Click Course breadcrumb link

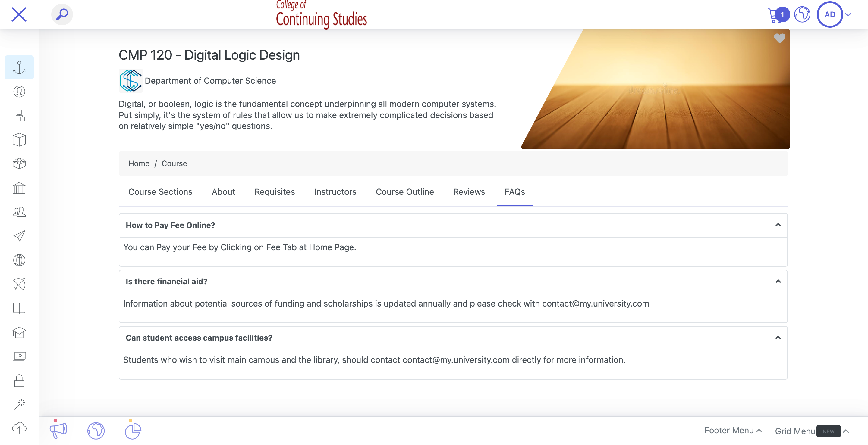pyautogui.click(x=174, y=163)
